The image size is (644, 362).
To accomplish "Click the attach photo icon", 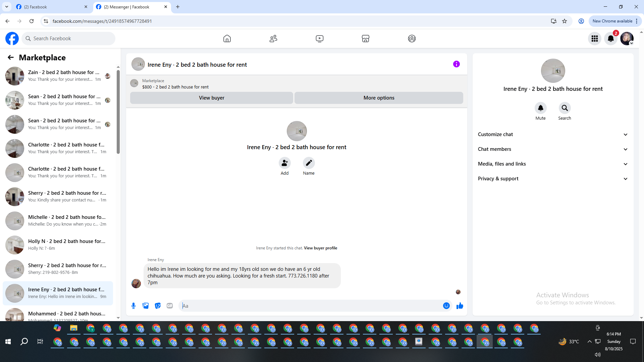I will 146,306.
